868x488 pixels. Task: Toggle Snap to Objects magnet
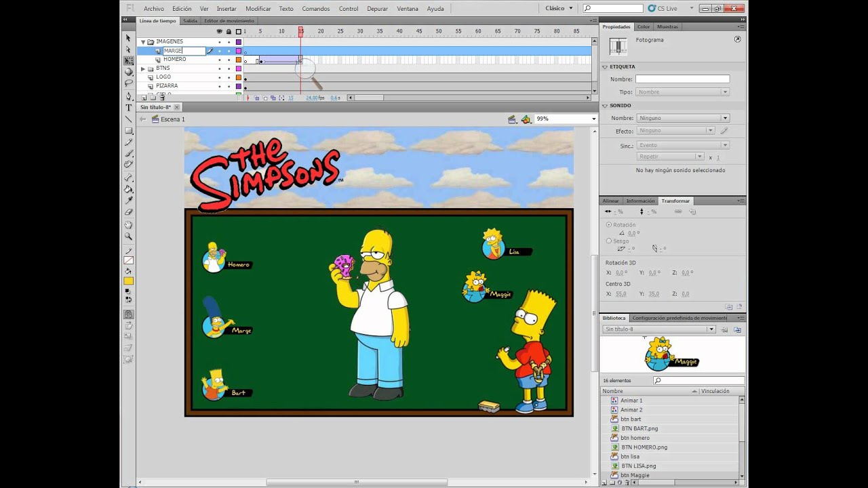point(128,314)
